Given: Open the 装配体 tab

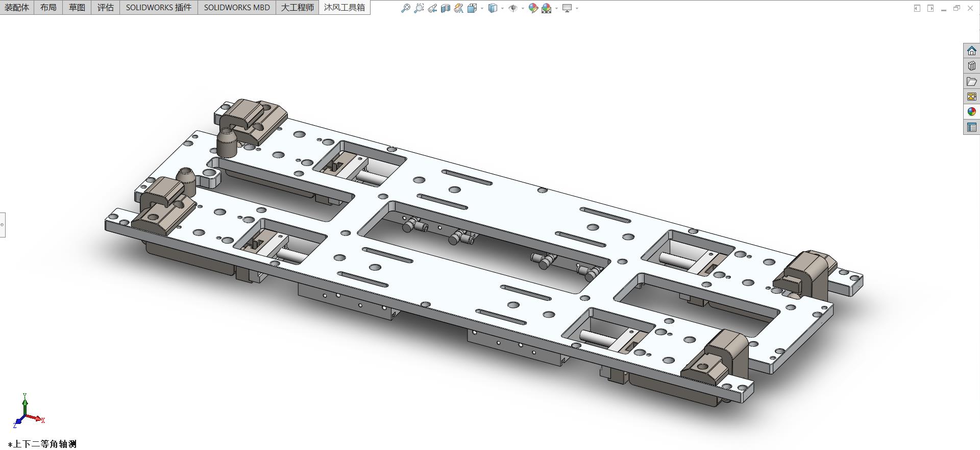Looking at the screenshot, I should (17, 7).
